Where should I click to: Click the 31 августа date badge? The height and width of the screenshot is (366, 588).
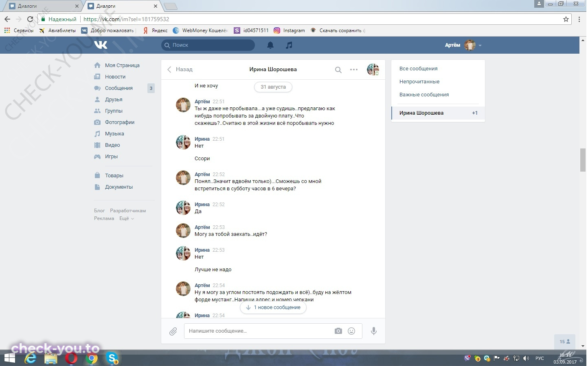click(x=273, y=87)
